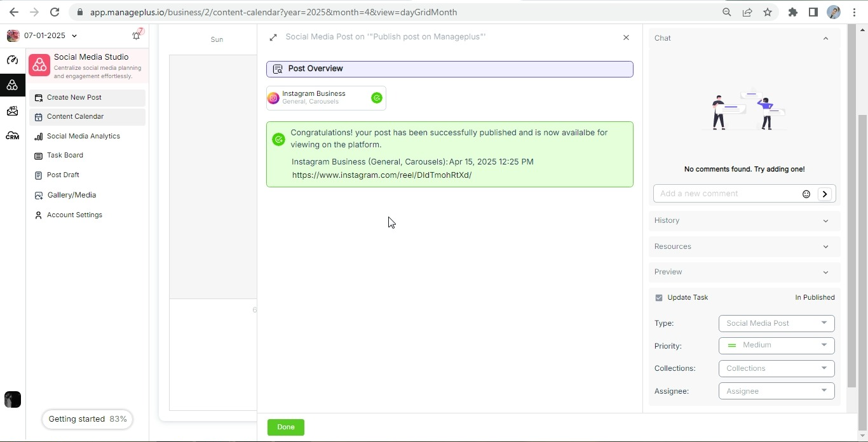
Task: Click the green Done button
Action: point(286,427)
